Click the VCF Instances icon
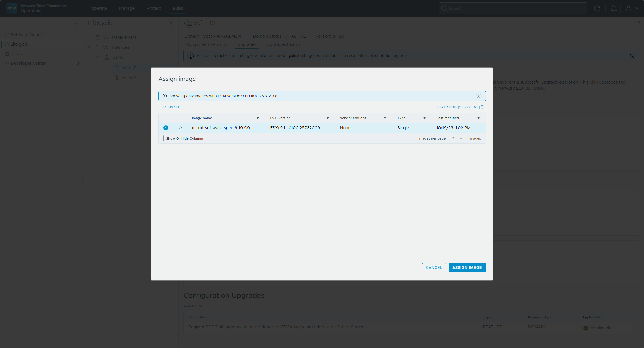644x348 pixels. [98, 47]
